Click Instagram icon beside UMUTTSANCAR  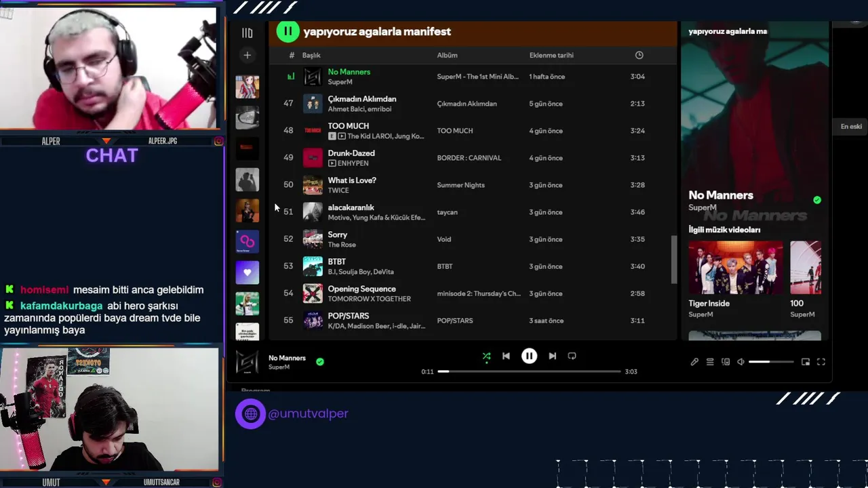coord(218,482)
